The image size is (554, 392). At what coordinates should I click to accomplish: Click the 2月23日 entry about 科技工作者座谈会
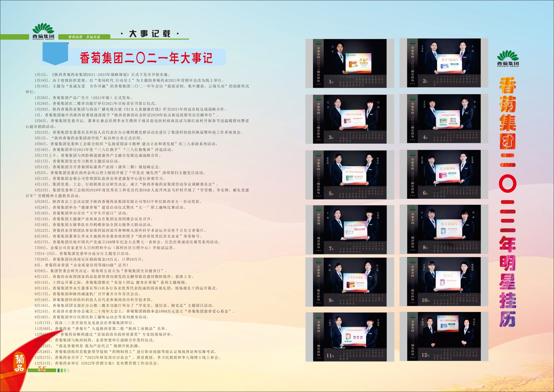pyautogui.click(x=139, y=132)
